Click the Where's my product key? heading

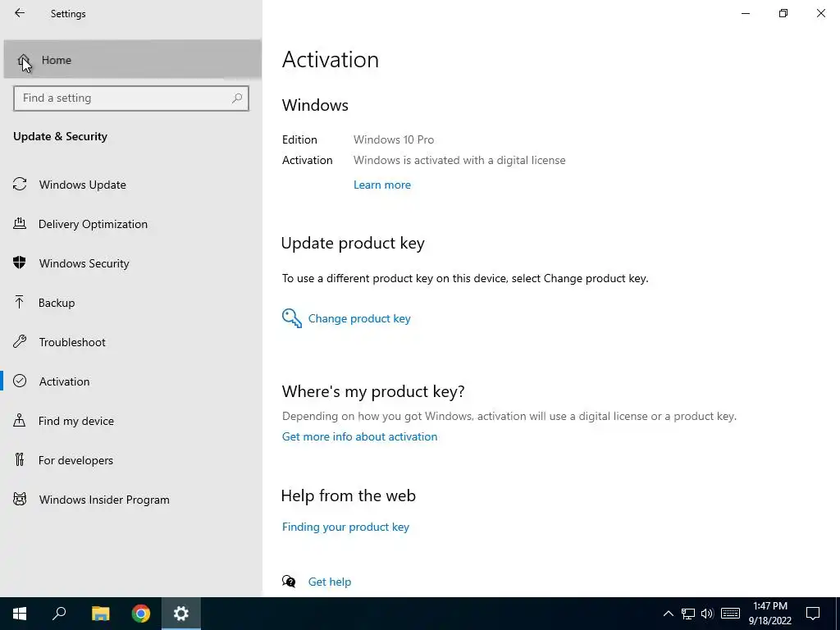[x=373, y=391]
